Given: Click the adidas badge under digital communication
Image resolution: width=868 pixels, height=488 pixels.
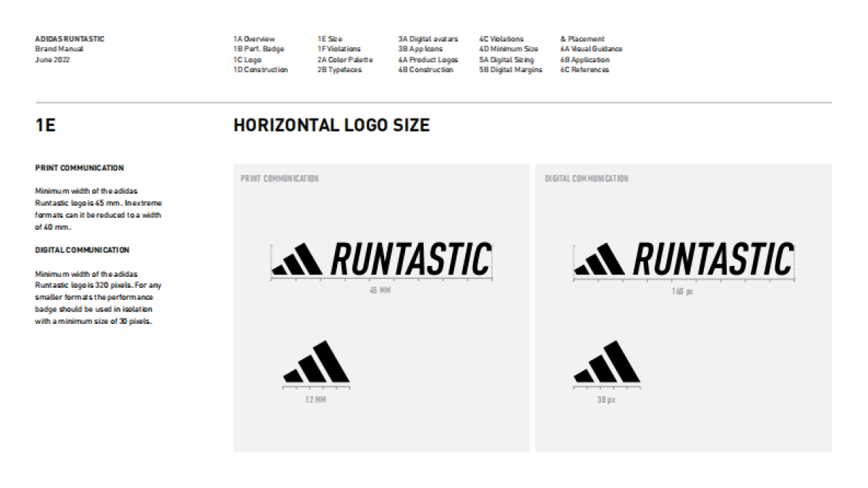Looking at the screenshot, I should (x=608, y=361).
